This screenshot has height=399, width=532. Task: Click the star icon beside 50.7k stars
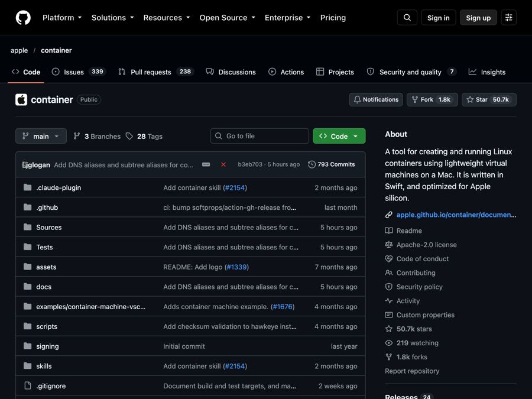388,329
